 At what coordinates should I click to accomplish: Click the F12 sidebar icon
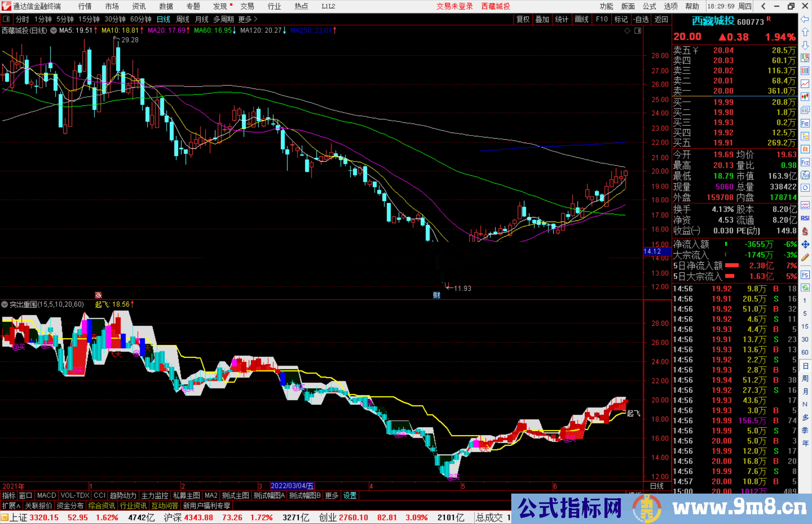pyautogui.click(x=805, y=162)
